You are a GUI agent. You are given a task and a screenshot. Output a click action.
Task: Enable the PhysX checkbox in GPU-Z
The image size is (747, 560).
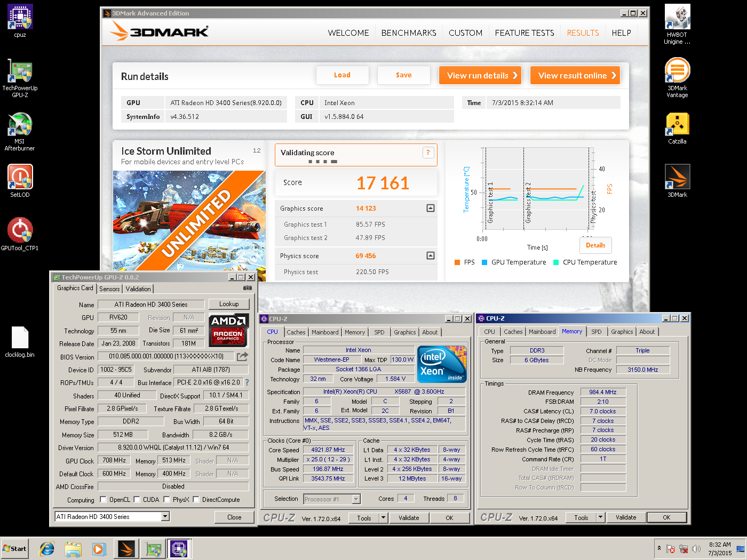click(x=167, y=500)
